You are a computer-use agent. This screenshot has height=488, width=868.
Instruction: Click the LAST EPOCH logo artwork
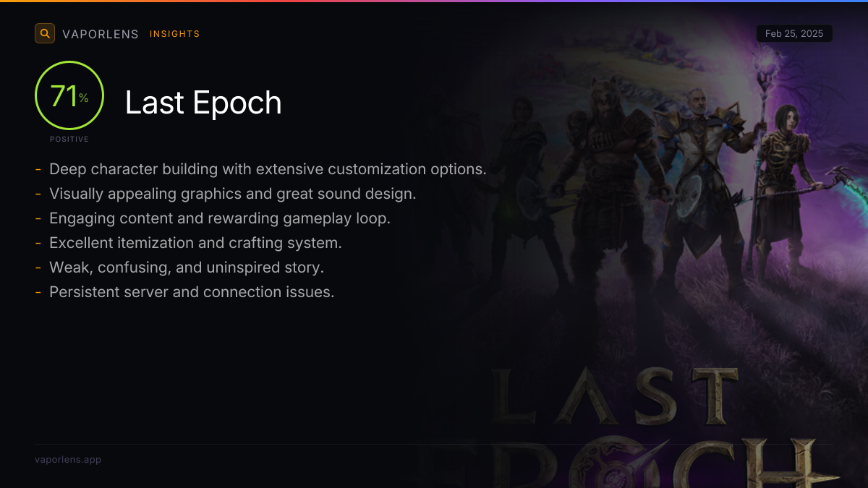651,427
